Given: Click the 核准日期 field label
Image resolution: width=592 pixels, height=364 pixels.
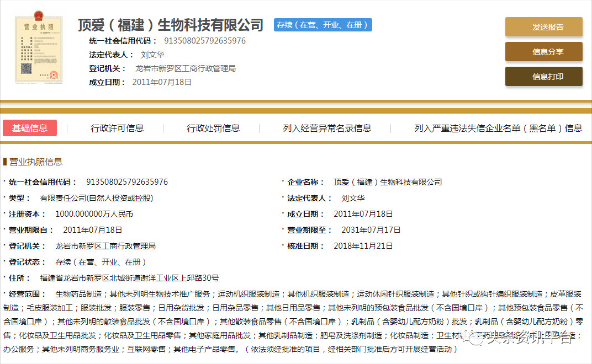Looking at the screenshot, I should pos(305,247).
